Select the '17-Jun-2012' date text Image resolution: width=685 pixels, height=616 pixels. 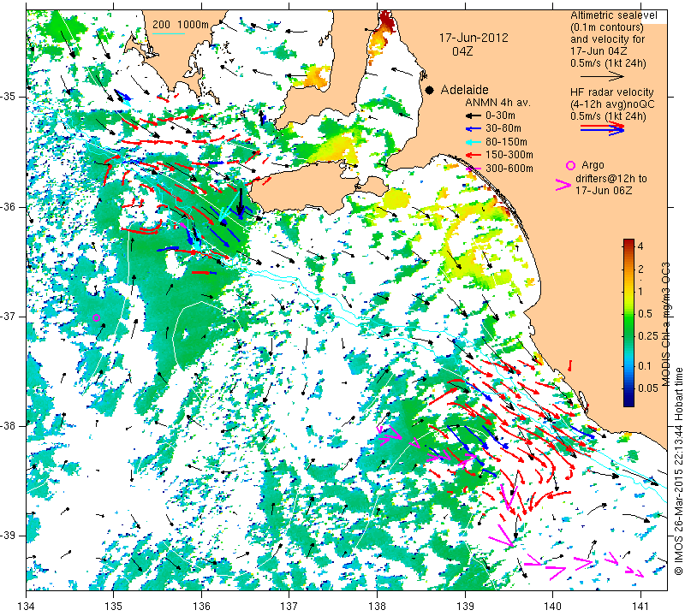tap(474, 38)
